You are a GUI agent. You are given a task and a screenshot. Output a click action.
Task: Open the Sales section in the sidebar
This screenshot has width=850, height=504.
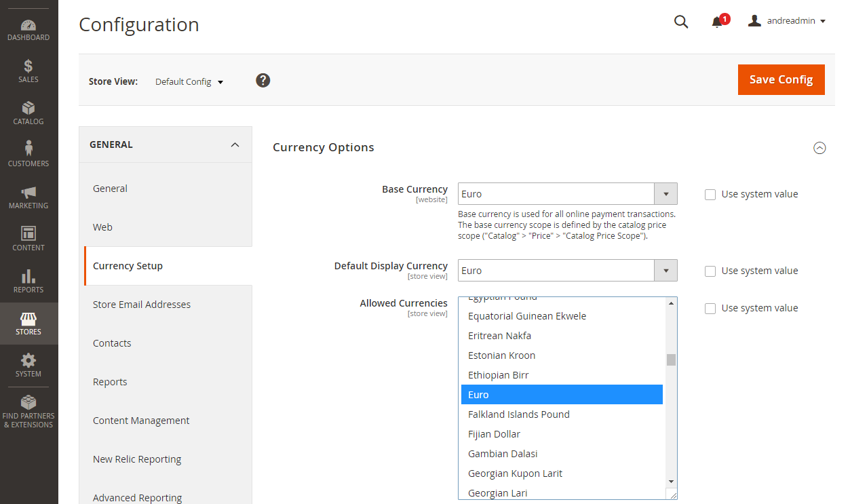point(28,71)
